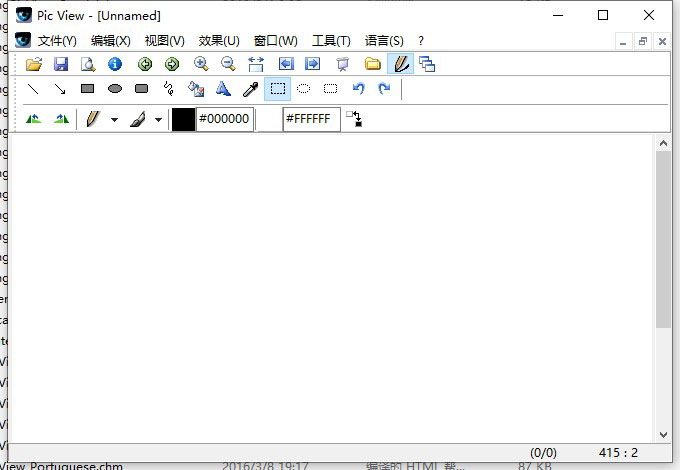Image resolution: width=680 pixels, height=470 pixels.
Task: Open the 效果(U) menu
Action: coord(219,41)
